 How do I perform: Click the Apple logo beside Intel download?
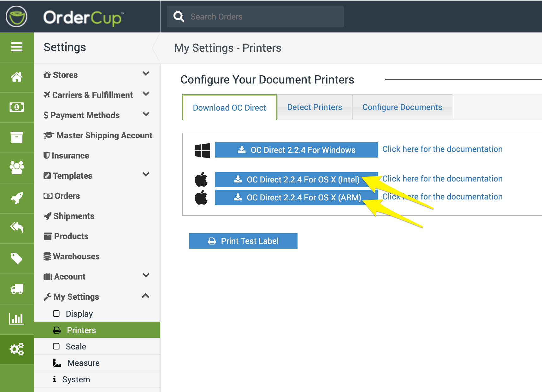click(201, 179)
